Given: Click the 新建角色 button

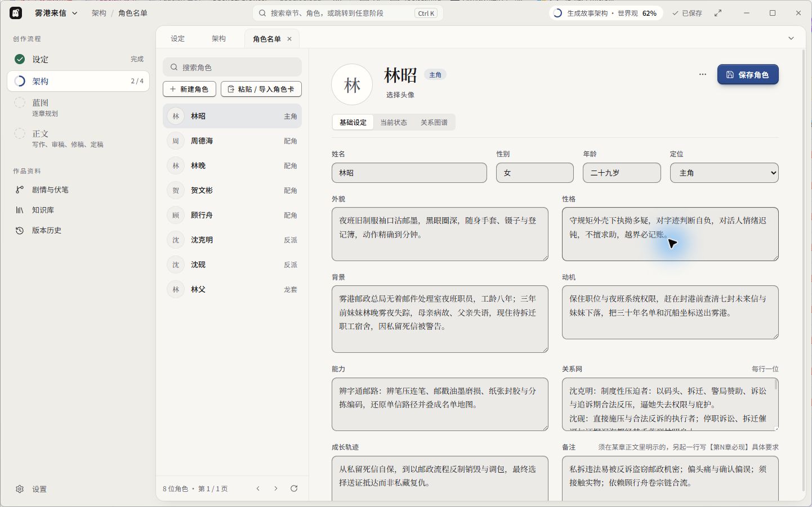Looking at the screenshot, I should tap(189, 89).
